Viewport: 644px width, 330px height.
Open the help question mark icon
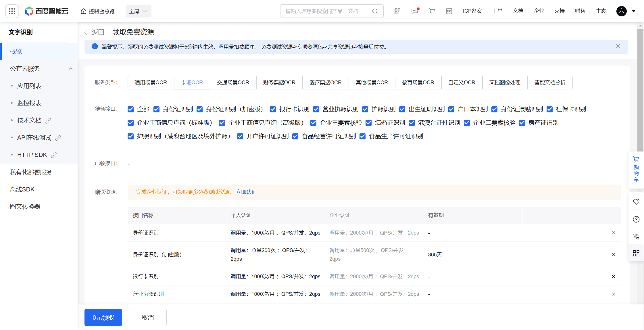click(x=636, y=219)
